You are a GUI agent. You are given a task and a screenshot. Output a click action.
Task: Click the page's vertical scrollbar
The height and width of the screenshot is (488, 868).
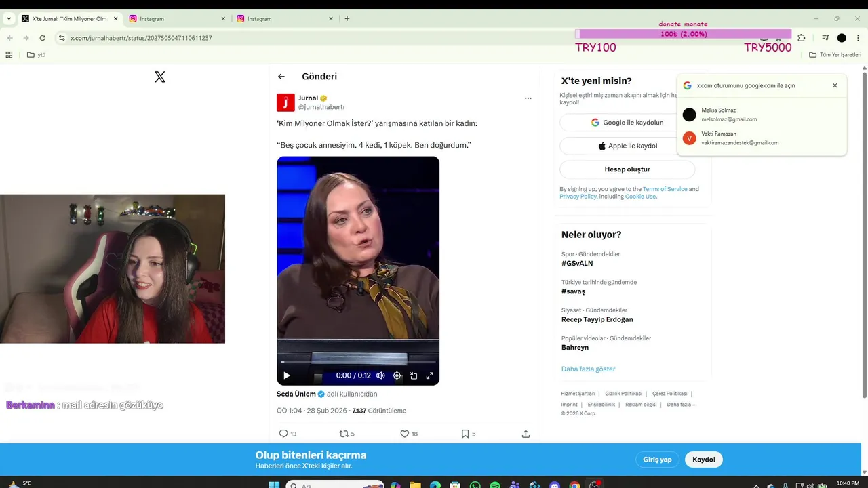click(864, 234)
